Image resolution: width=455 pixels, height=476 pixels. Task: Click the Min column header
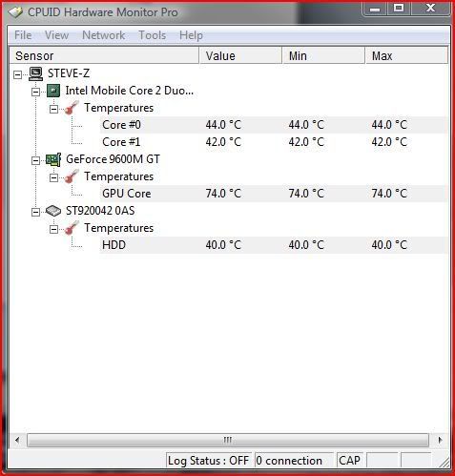[x=323, y=55]
